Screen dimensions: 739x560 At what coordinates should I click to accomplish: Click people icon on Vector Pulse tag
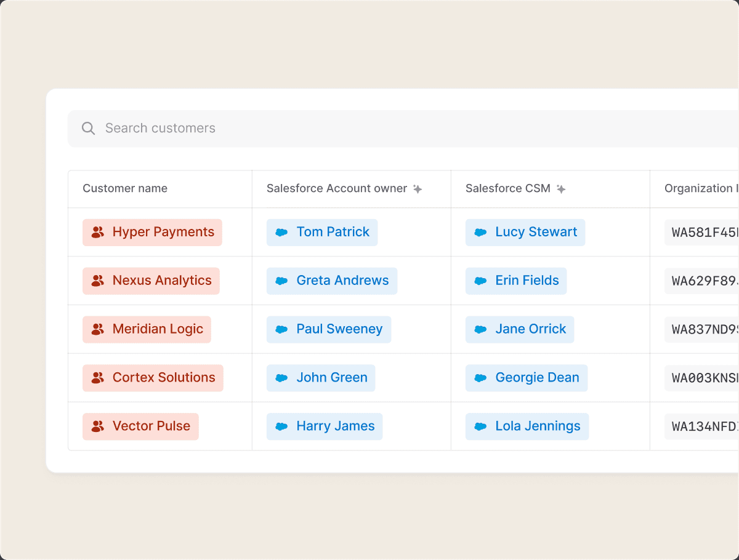pos(97,426)
